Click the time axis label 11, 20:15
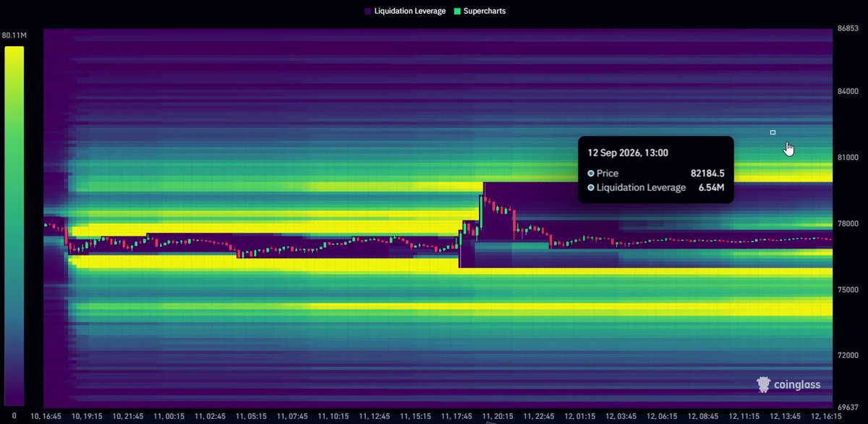868x424 pixels. (x=498, y=417)
